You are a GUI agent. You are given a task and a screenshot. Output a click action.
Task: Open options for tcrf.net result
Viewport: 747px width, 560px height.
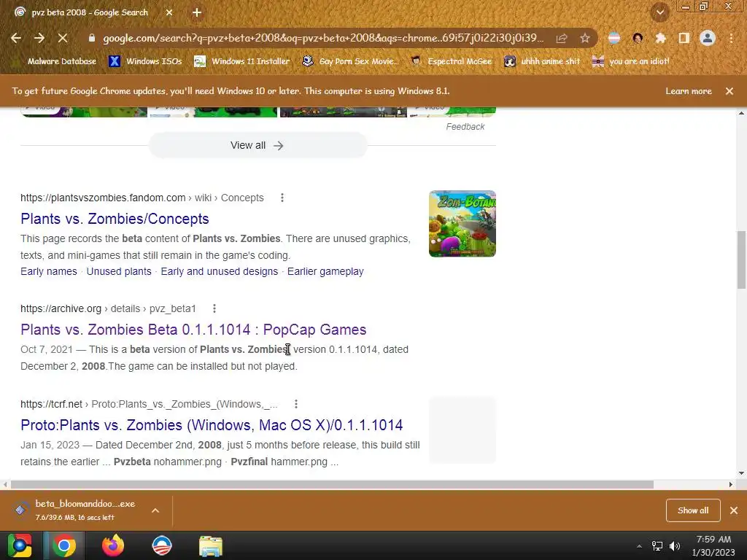click(x=296, y=404)
